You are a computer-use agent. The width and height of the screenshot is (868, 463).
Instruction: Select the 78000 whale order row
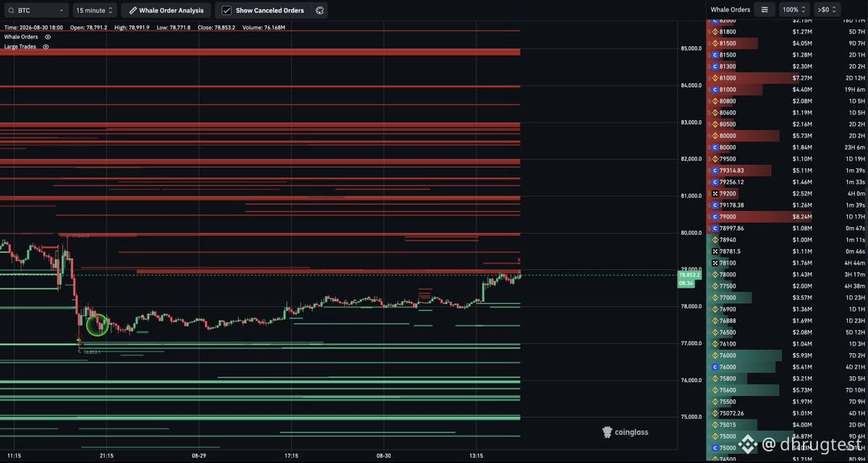click(786, 275)
